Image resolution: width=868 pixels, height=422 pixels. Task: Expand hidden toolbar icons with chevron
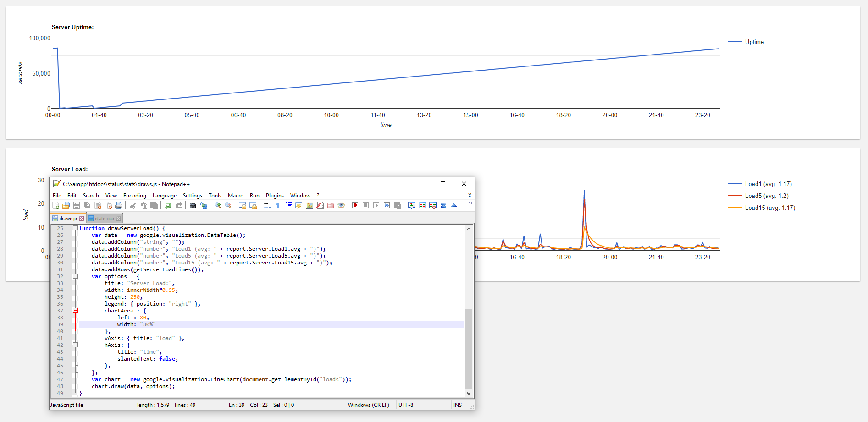pyautogui.click(x=470, y=203)
